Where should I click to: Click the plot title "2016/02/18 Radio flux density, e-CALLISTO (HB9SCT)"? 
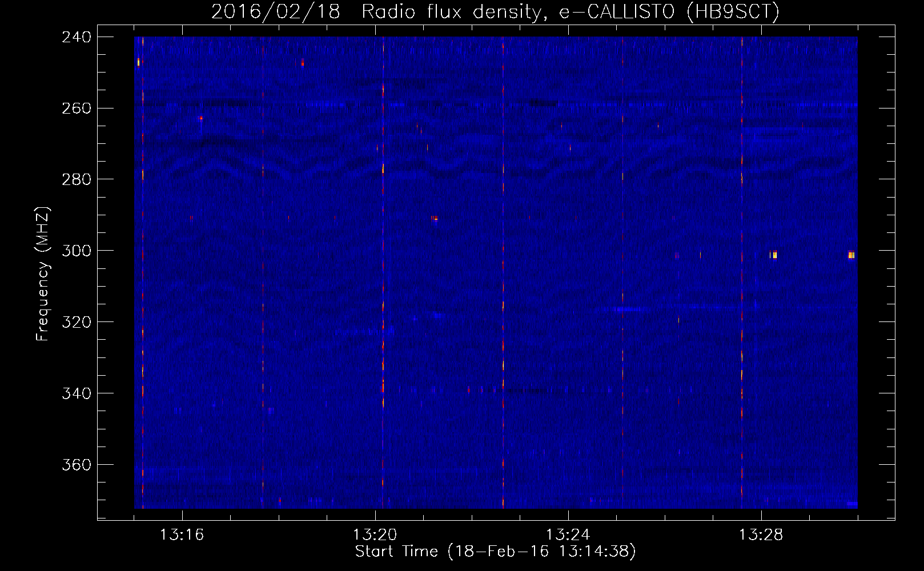pos(495,11)
